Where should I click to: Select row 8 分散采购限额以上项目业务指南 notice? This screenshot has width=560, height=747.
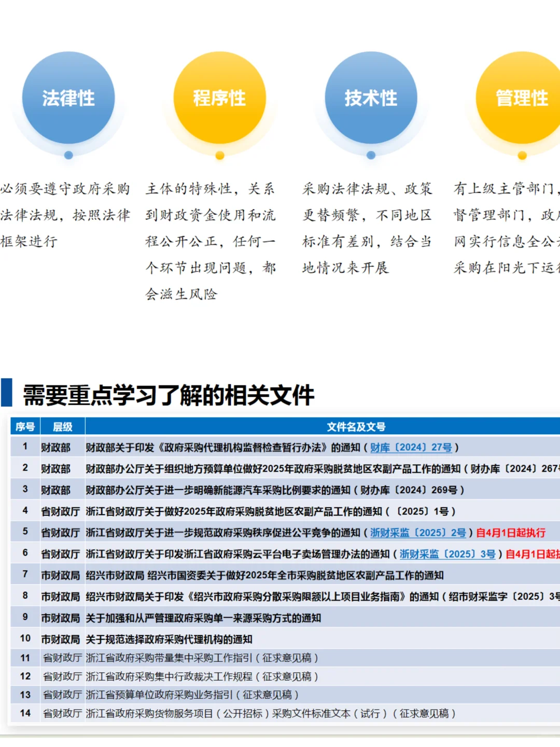[285, 597]
